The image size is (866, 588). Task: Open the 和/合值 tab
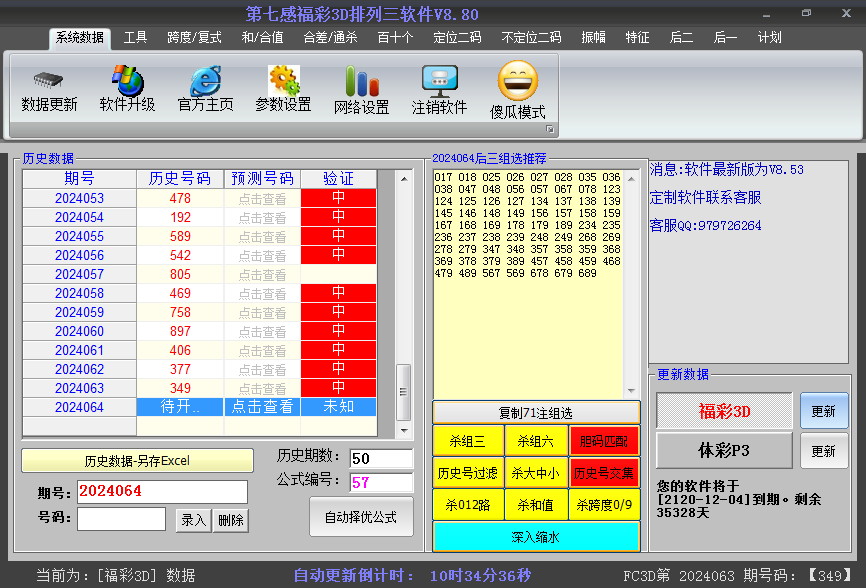point(262,38)
